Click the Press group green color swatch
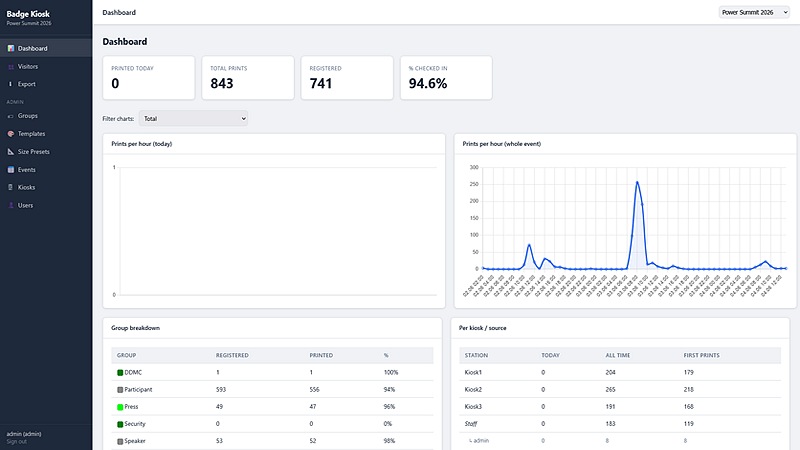 click(x=120, y=407)
